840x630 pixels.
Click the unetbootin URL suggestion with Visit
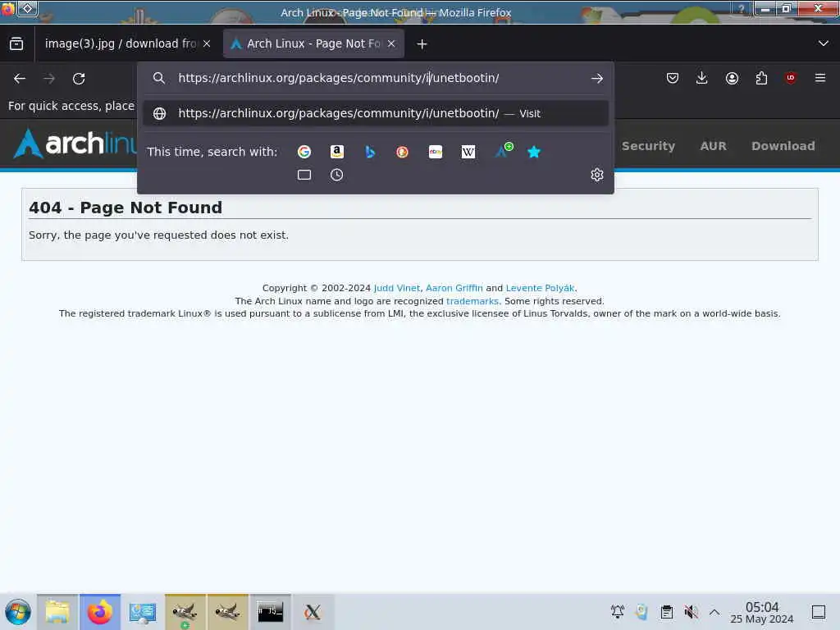coord(376,113)
